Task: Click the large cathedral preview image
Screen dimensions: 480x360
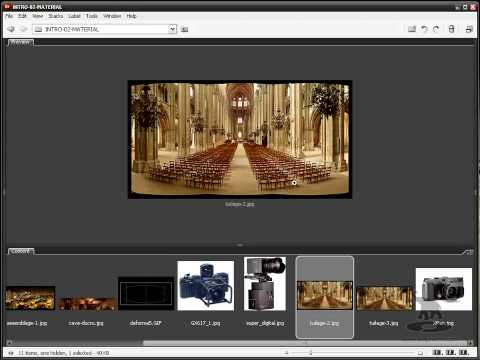Action: click(240, 139)
